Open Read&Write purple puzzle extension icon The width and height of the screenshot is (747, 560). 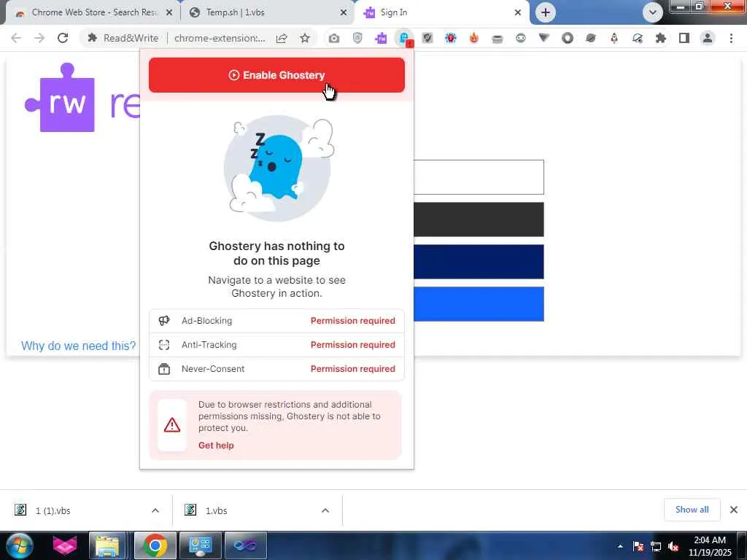381,38
